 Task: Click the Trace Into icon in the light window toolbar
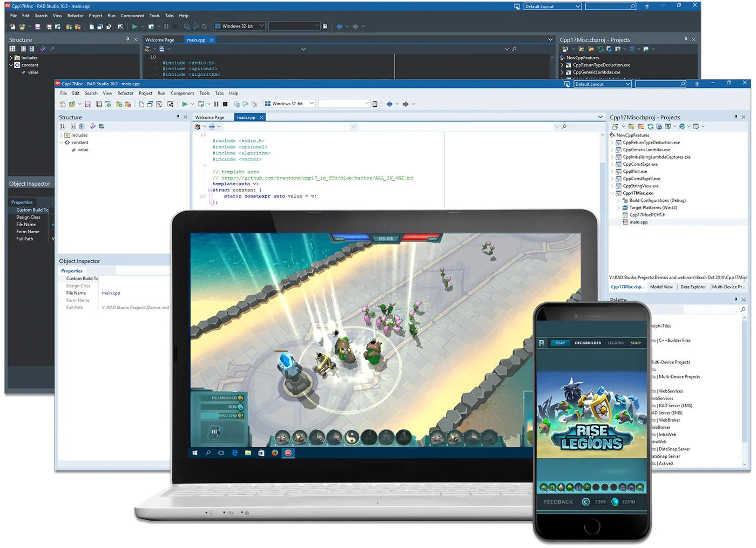coord(237,104)
